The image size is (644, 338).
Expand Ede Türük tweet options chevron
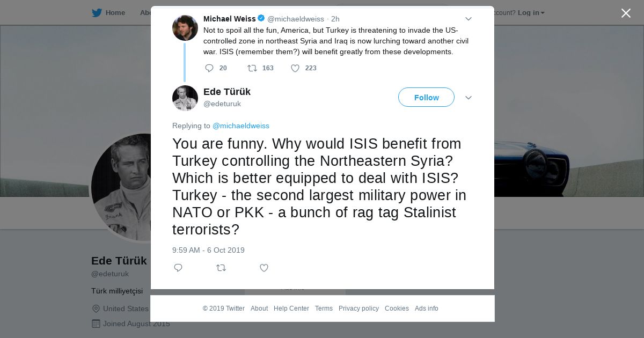pyautogui.click(x=468, y=98)
